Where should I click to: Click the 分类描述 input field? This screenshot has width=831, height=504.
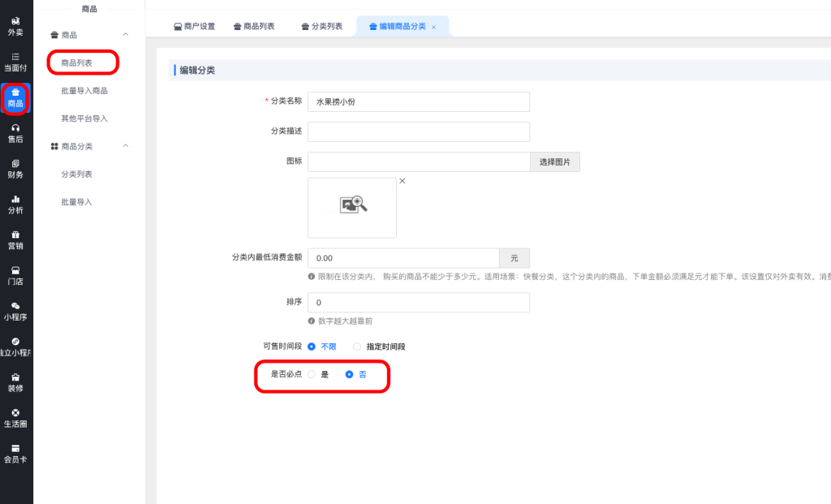click(x=418, y=131)
